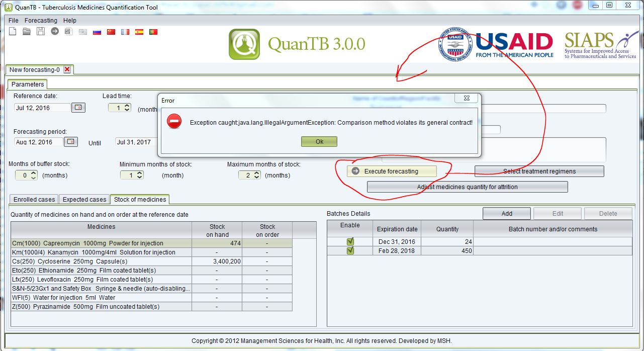Run forecasting with the toolbar arrow icon
This screenshot has width=644, height=351.
tap(55, 32)
